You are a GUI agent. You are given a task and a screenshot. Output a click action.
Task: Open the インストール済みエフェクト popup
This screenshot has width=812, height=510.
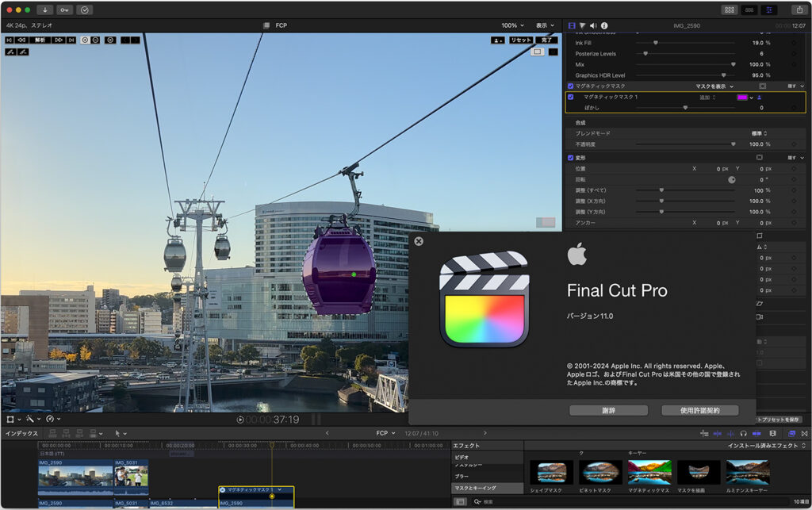click(x=767, y=446)
